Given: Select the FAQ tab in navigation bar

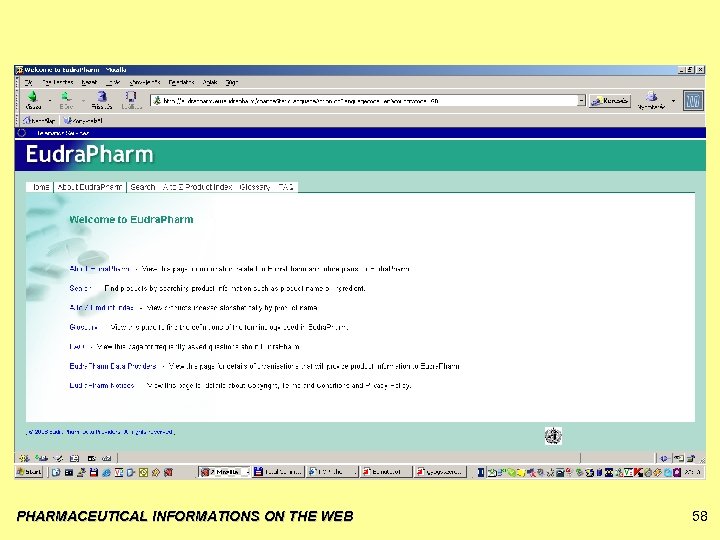Looking at the screenshot, I should [286, 187].
